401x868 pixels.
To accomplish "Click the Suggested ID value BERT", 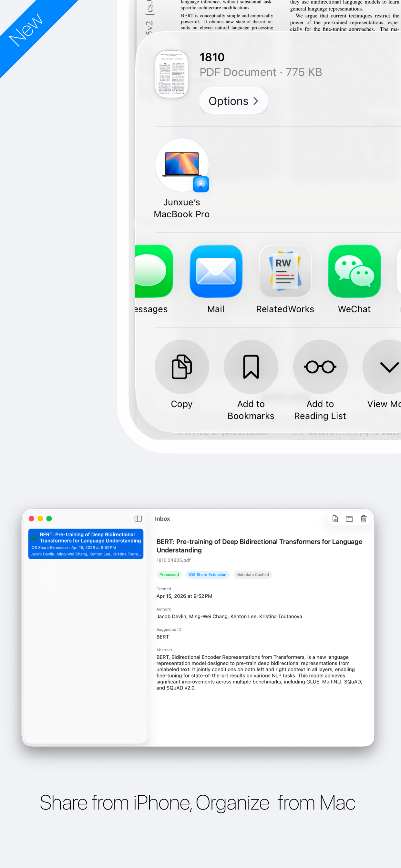I will [x=162, y=637].
